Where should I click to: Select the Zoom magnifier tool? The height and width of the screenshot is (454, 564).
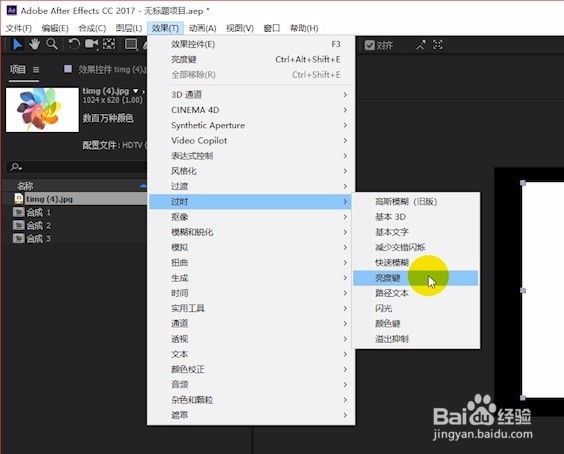click(x=52, y=44)
